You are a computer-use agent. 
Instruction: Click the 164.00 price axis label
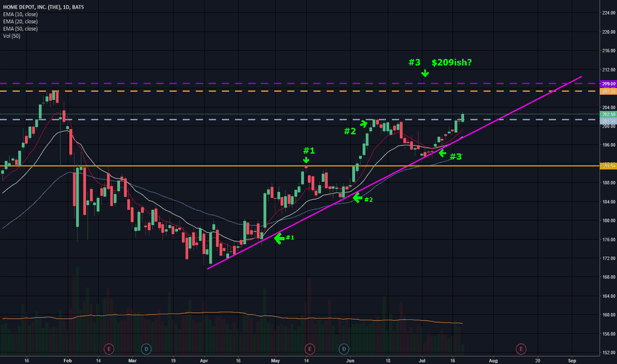pos(608,296)
